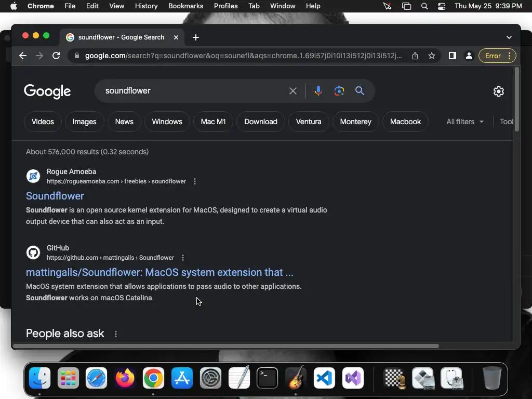Launch Visual Studio Code from the Dock
Image resolution: width=532 pixels, height=399 pixels.
click(x=324, y=378)
